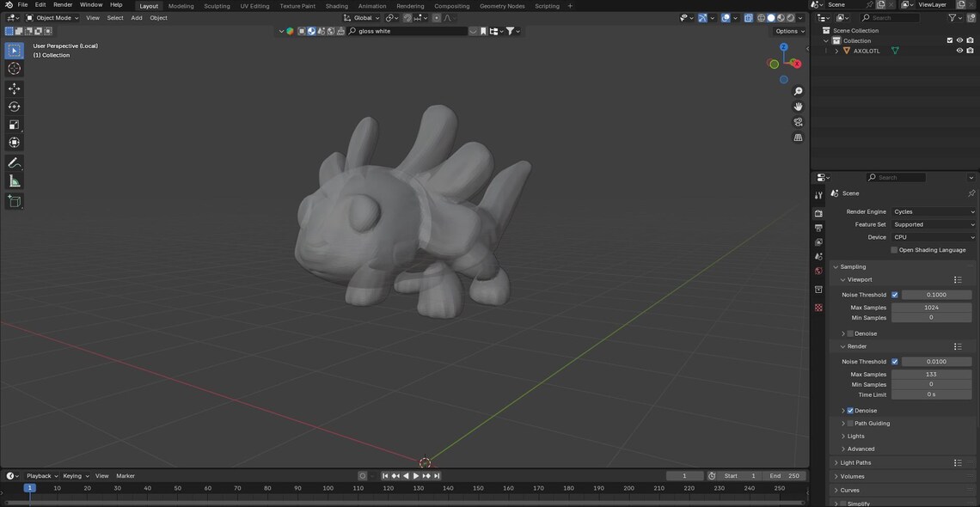980x507 pixels.
Task: Enable Open Shading Language
Action: 894,250
